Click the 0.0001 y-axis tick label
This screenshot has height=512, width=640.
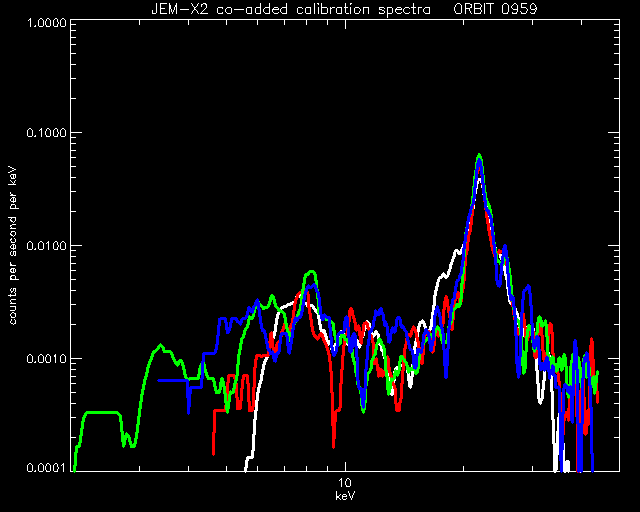[x=46, y=468]
